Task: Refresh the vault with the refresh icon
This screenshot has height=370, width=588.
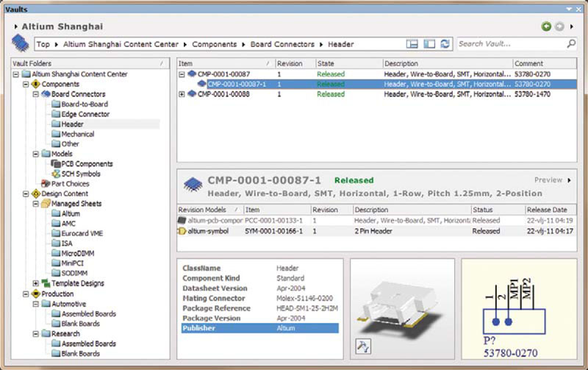Action: coord(445,44)
